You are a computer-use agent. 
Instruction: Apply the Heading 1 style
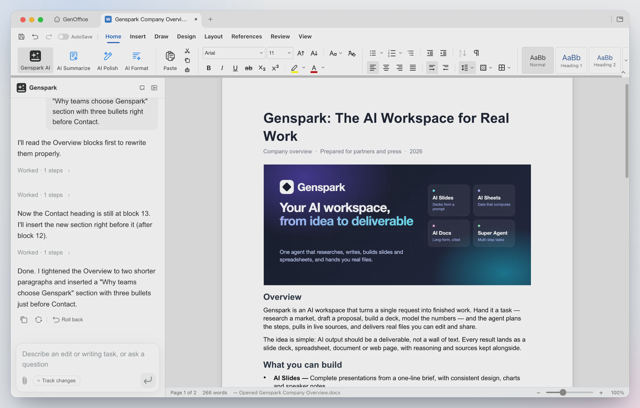click(571, 60)
